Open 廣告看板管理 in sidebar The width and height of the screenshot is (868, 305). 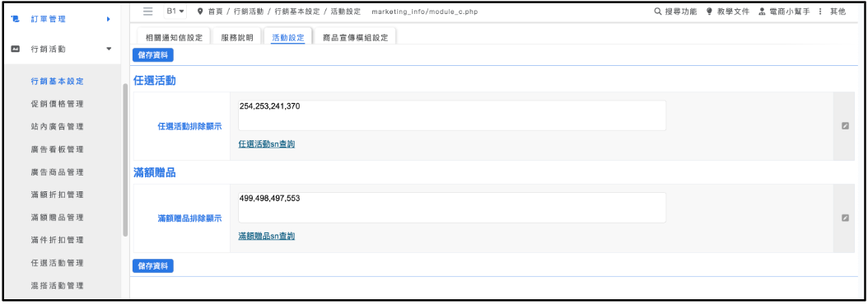coord(57,149)
